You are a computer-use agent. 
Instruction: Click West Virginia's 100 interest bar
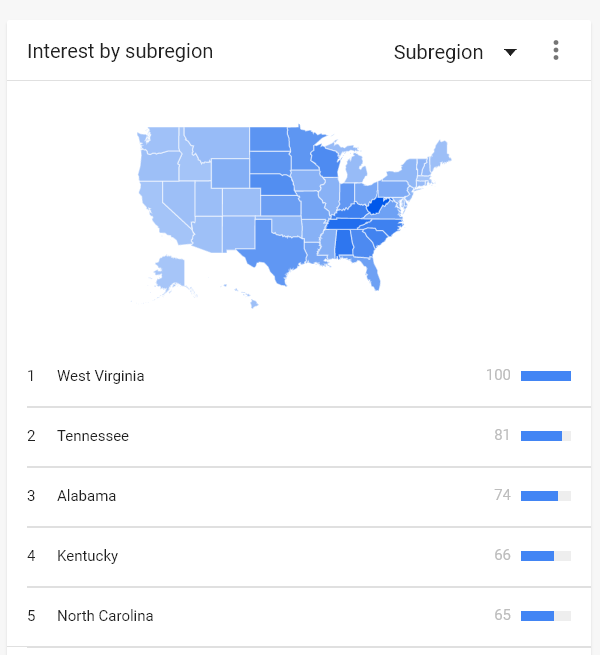click(546, 376)
